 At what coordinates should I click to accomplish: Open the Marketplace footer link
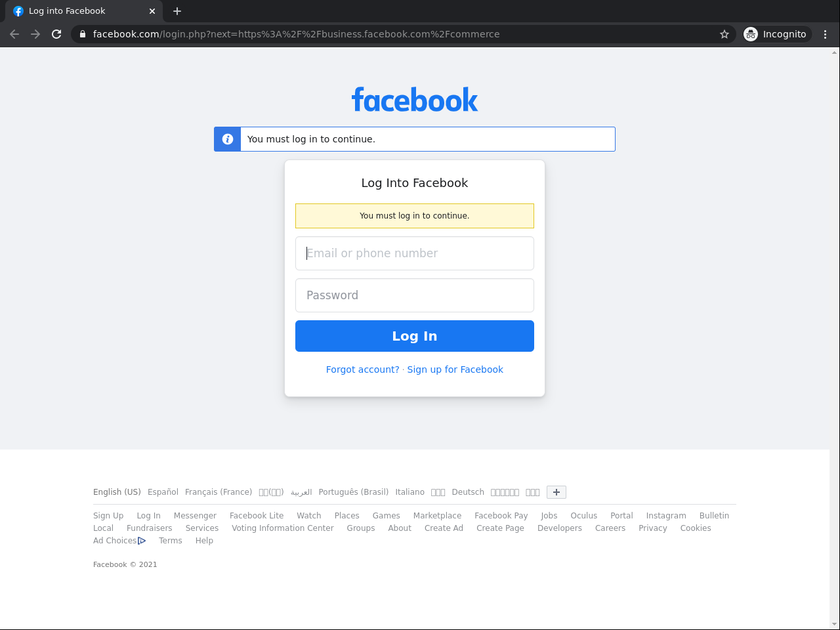click(x=437, y=516)
